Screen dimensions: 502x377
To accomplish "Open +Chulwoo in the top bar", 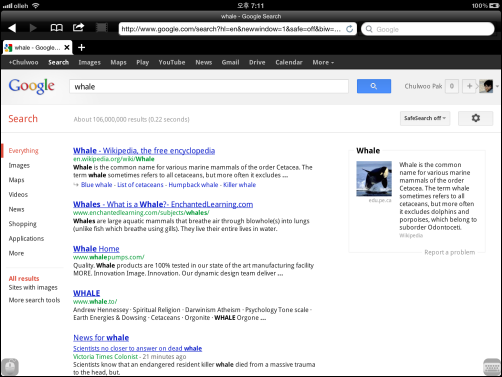I will point(23,62).
